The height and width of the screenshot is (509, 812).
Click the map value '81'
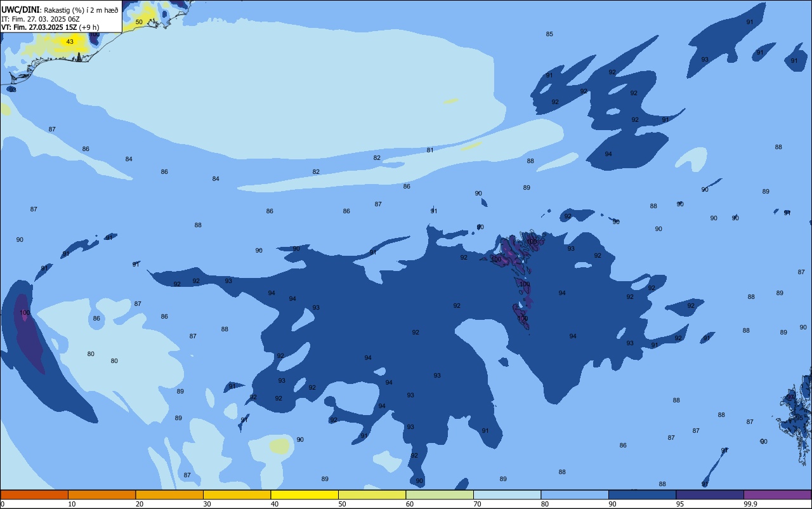pyautogui.click(x=430, y=150)
